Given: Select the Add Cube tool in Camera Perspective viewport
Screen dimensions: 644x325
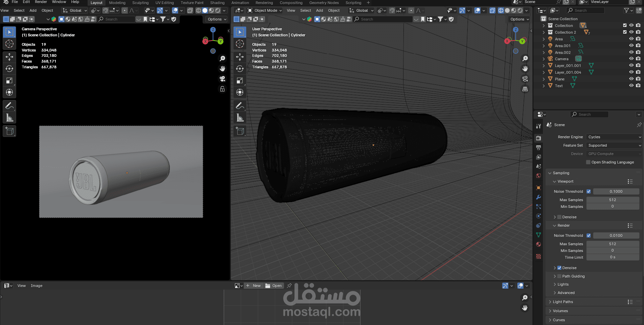Looking at the screenshot, I should point(9,131).
